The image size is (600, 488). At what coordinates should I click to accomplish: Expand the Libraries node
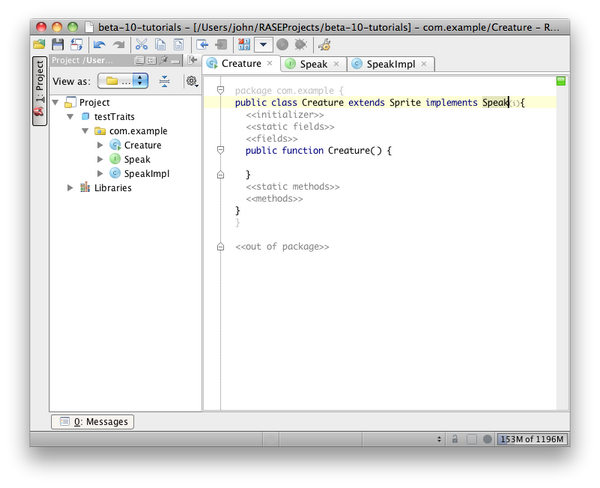70,188
